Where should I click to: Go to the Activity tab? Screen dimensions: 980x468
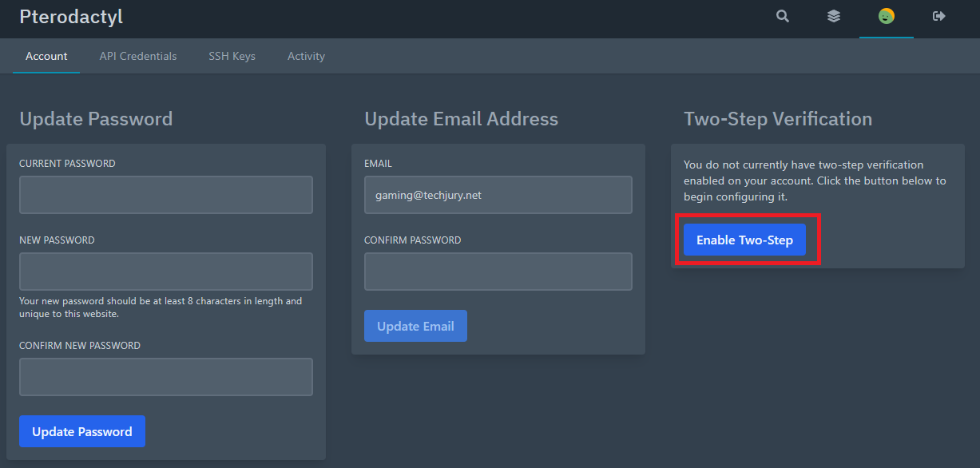point(306,56)
